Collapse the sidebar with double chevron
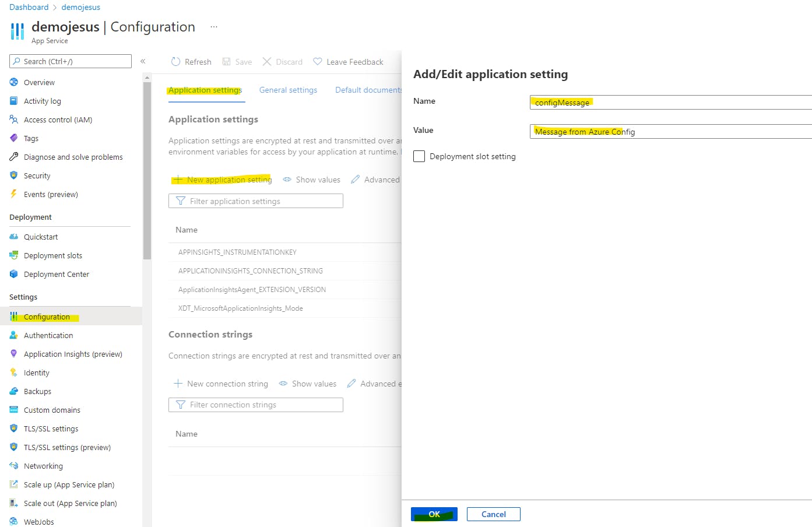812x527 pixels. (143, 61)
